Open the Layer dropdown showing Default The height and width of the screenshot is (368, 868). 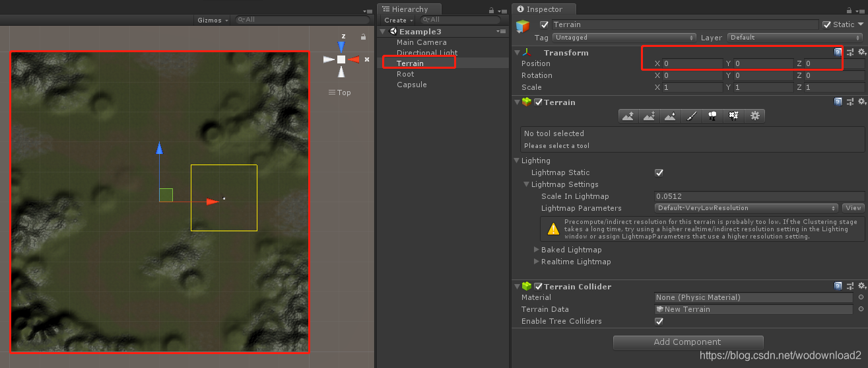795,38
